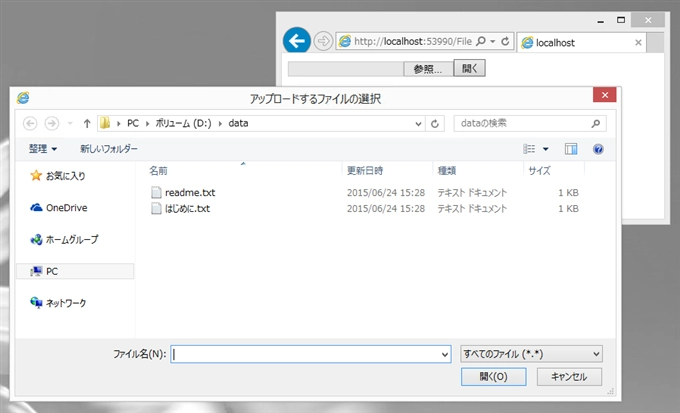Select the はじめに.txt file
This screenshot has width=680, height=413.
coord(187,209)
